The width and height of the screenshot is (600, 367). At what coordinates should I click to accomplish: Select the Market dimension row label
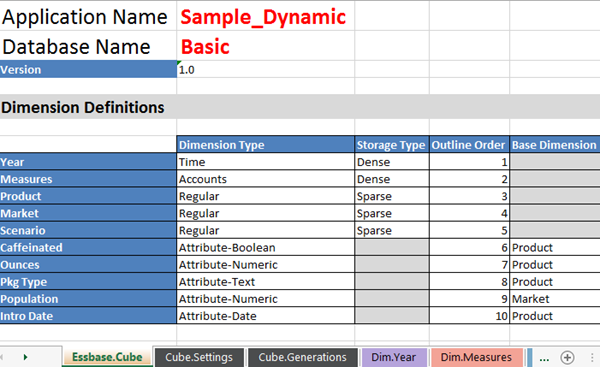pyautogui.click(x=88, y=213)
